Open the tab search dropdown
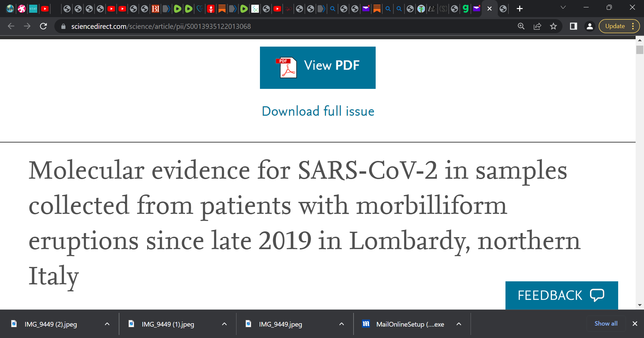644x338 pixels. point(563,7)
